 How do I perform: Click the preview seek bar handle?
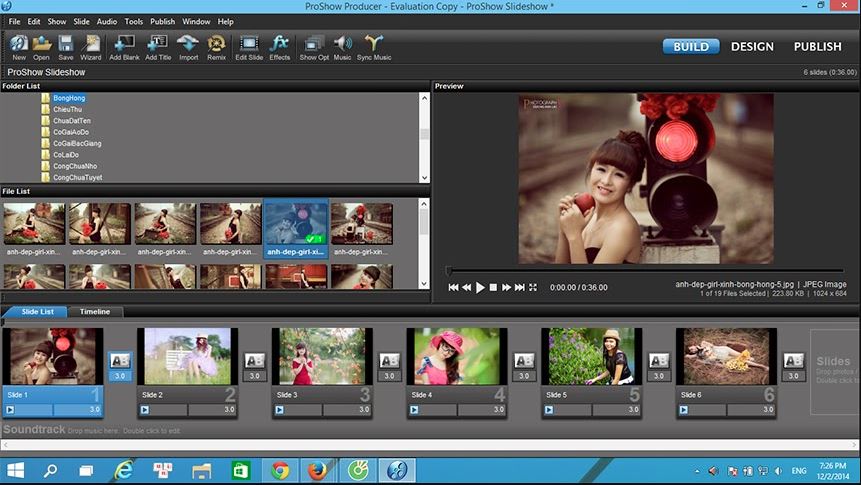point(449,271)
